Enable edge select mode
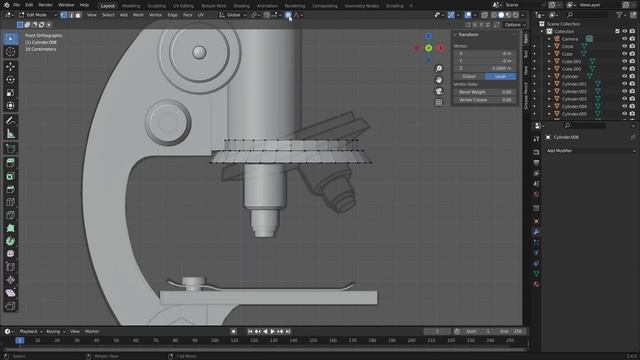640x360 pixels. coord(71,15)
